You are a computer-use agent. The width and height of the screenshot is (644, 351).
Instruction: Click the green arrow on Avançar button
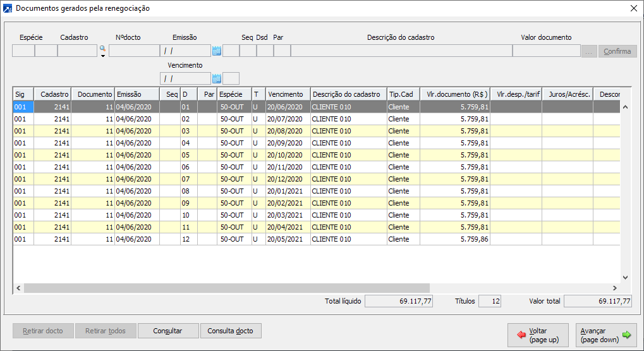627,335
